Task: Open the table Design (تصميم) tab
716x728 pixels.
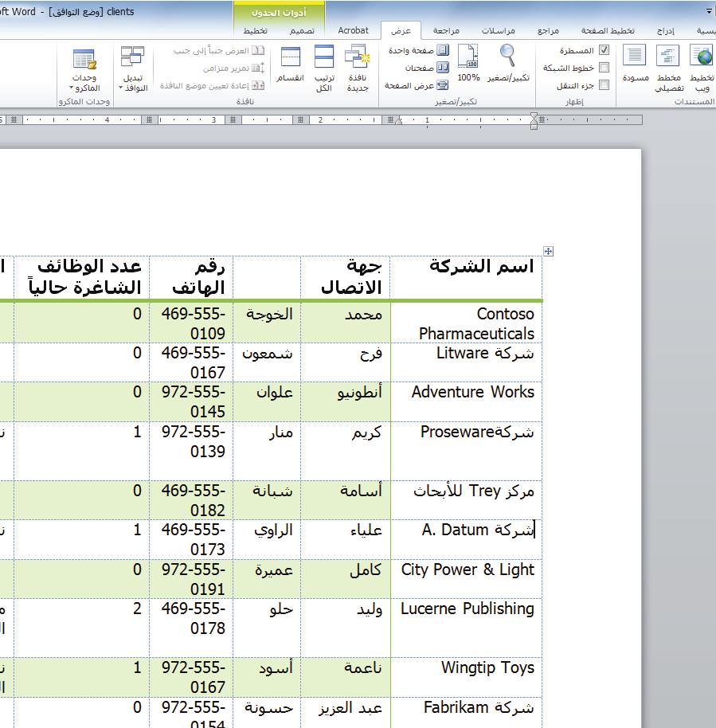Action: click(302, 30)
